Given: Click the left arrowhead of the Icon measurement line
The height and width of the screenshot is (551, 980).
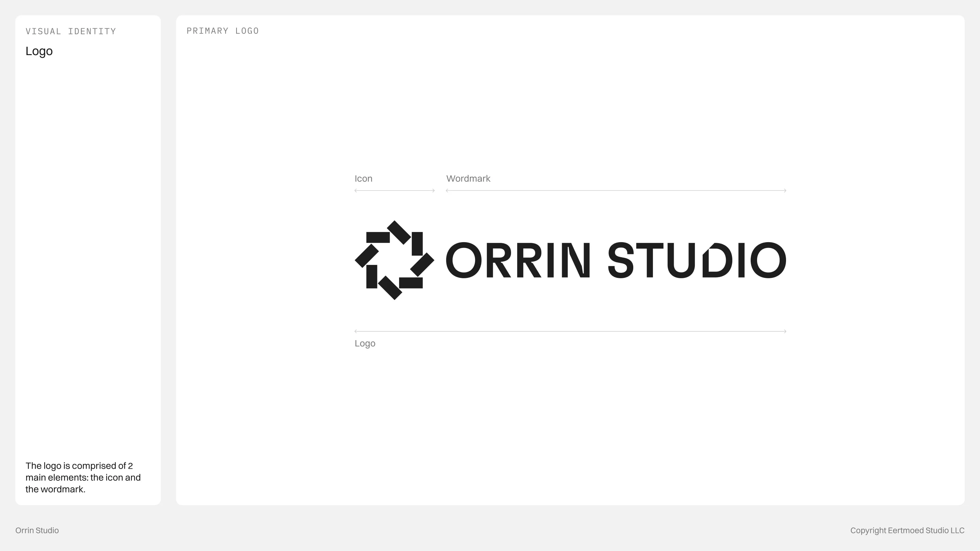Looking at the screenshot, I should 356,190.
